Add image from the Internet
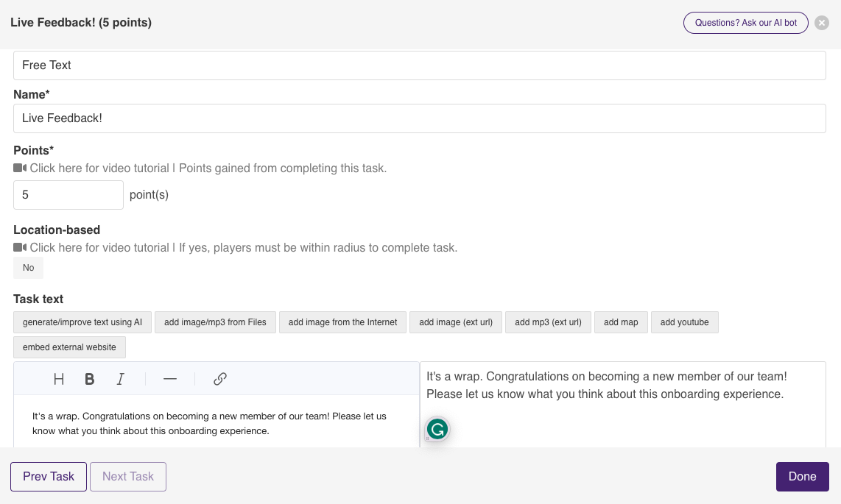This screenshot has width=841, height=504. click(x=342, y=322)
